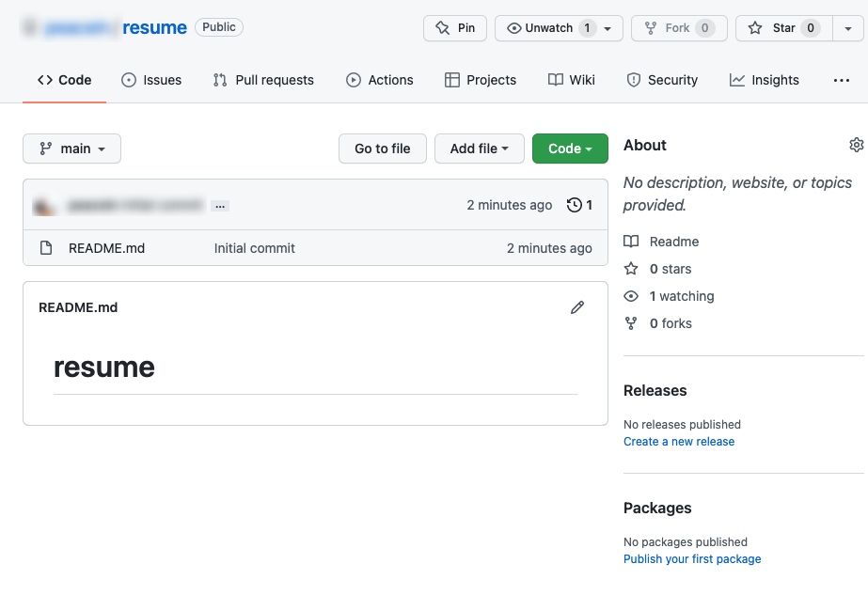Expand commit message ellipsis button
This screenshot has width=868, height=595.
coord(220,206)
